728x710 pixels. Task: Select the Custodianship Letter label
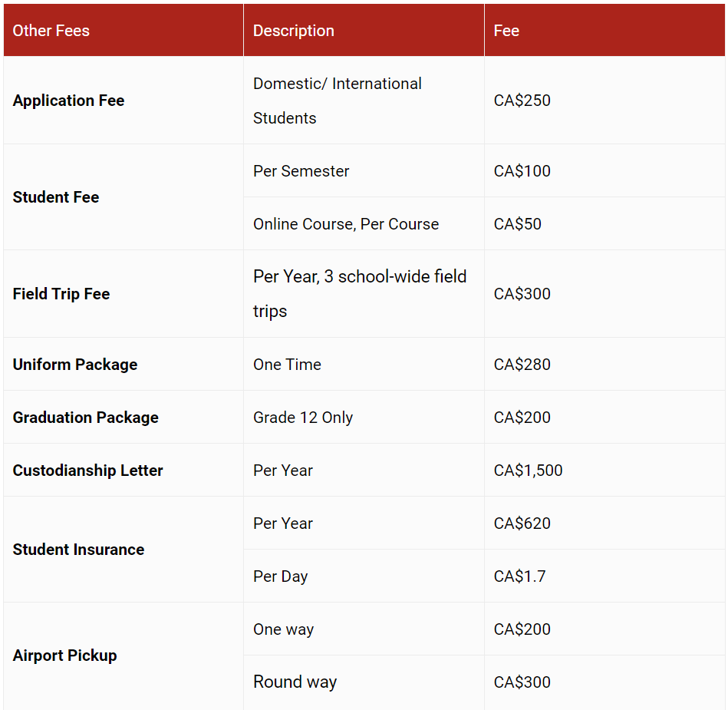(x=88, y=471)
